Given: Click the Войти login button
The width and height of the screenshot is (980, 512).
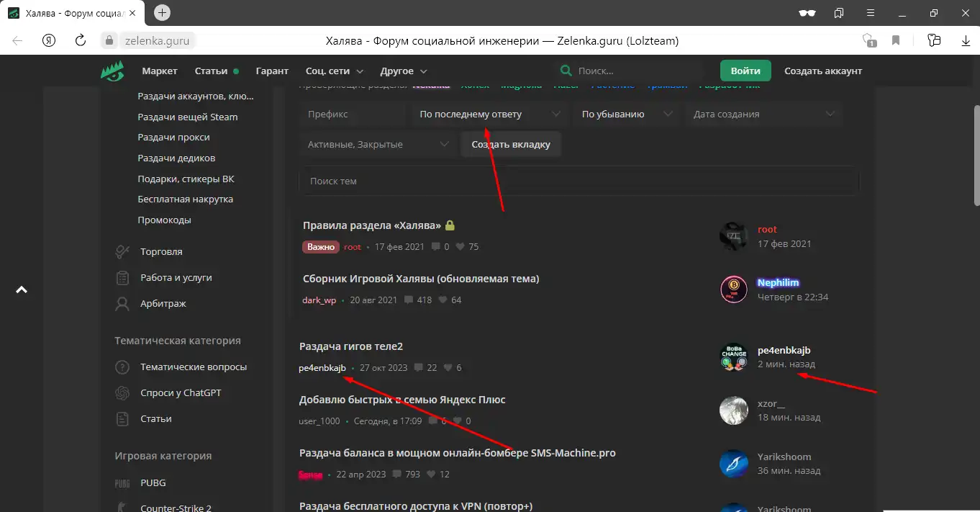Looking at the screenshot, I should point(745,71).
